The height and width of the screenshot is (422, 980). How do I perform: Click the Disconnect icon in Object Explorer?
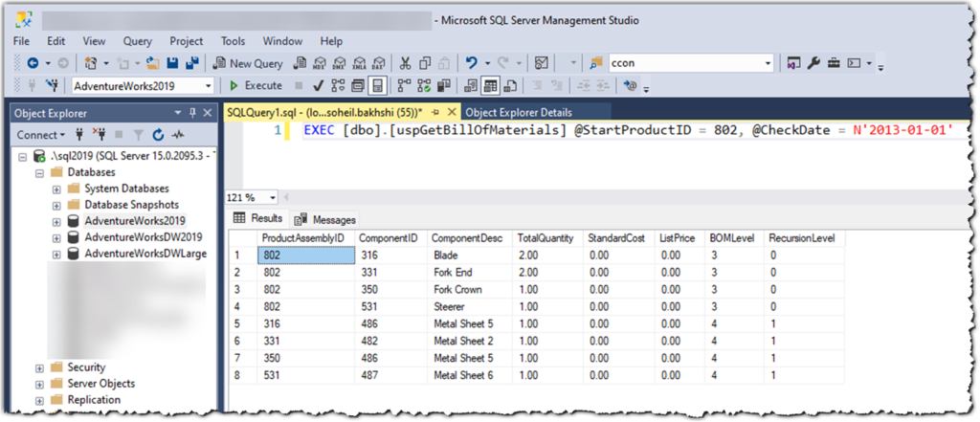99,134
